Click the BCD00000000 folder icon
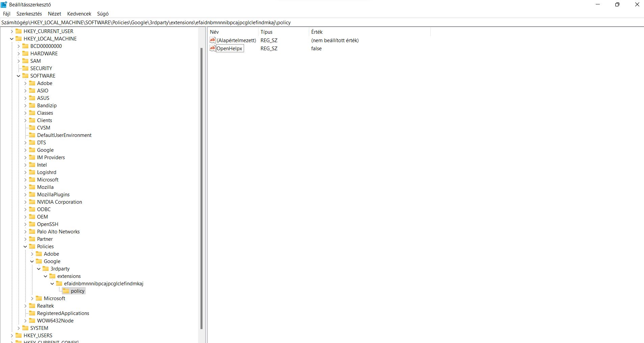 pyautogui.click(x=25, y=46)
